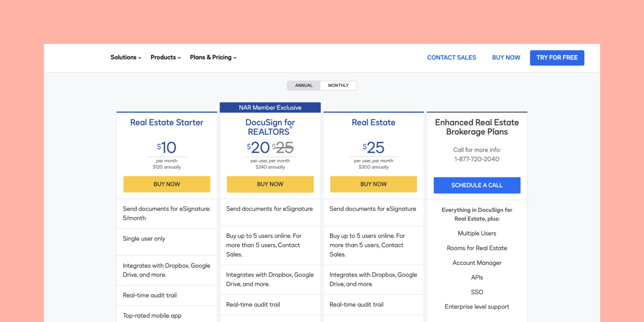Buy the DocuSign for REALTORS plan
Viewport: 644px width, 322px height.
(x=270, y=184)
